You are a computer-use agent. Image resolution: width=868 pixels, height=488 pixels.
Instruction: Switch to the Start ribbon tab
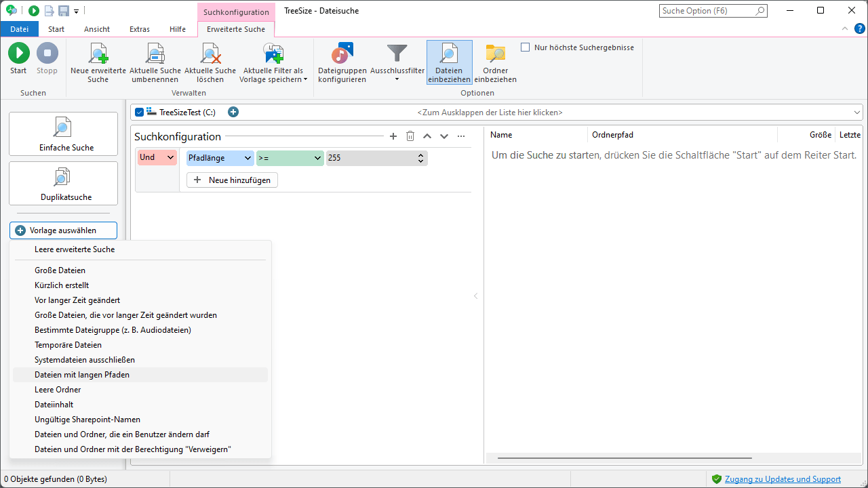[x=56, y=29]
